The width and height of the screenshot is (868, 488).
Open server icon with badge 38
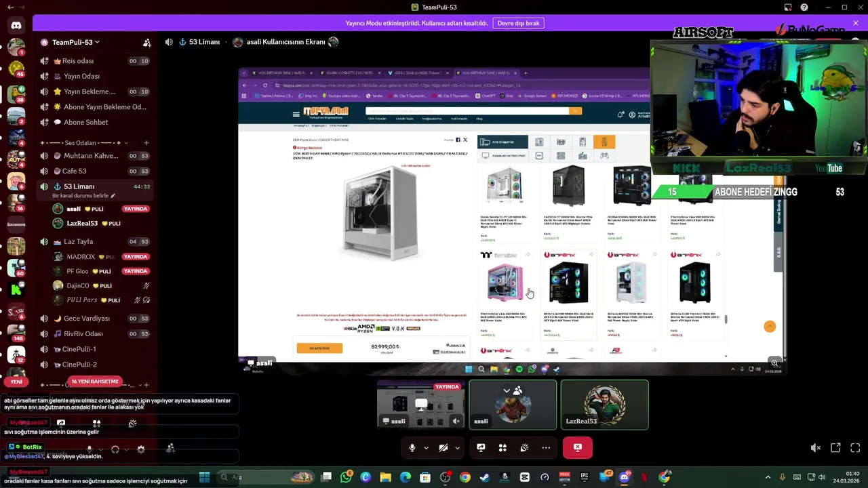16,93
